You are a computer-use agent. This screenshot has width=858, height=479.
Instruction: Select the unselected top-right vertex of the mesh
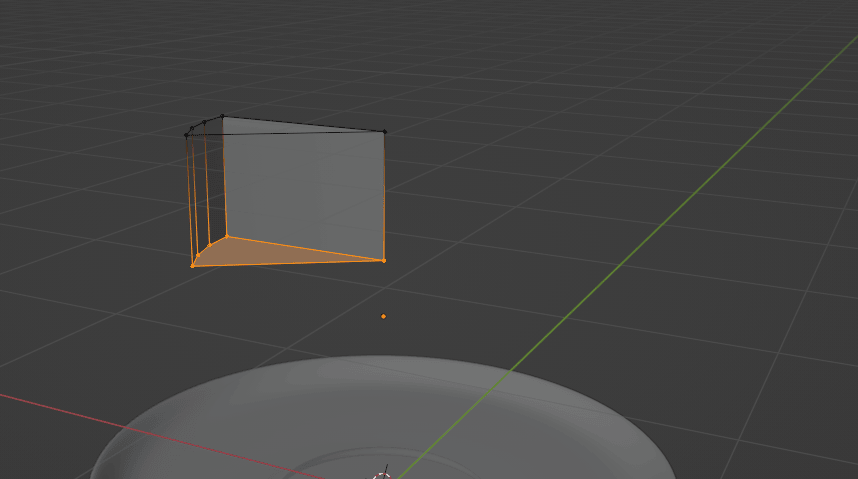pyautogui.click(x=384, y=131)
